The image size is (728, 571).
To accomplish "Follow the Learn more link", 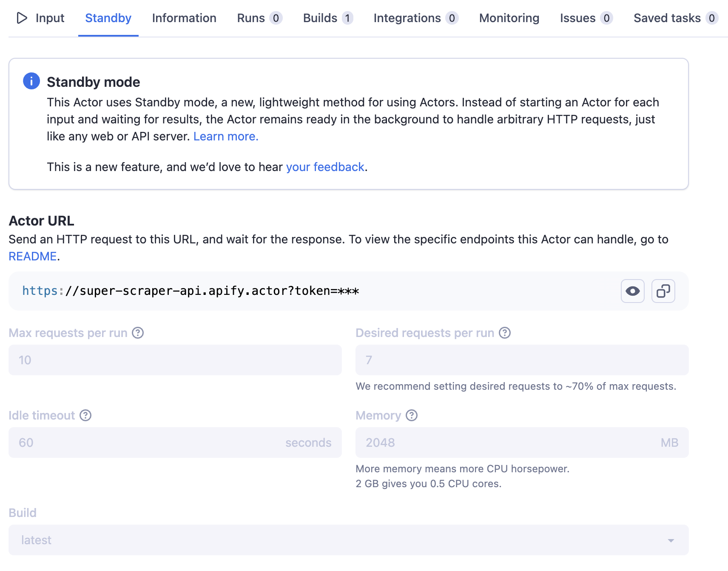I will tap(226, 136).
